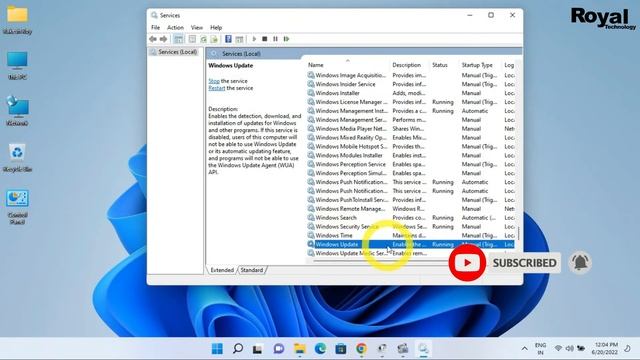Open the Recycle Bin desktop icon
Image resolution: width=640 pixels, height=360 pixels.
[17, 158]
